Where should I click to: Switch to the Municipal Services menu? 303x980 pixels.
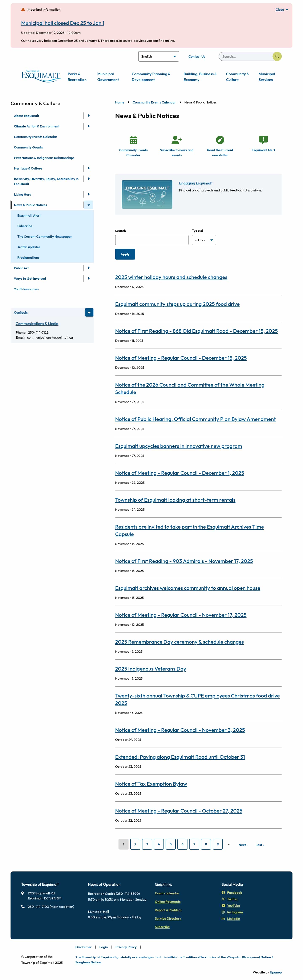pyautogui.click(x=267, y=77)
